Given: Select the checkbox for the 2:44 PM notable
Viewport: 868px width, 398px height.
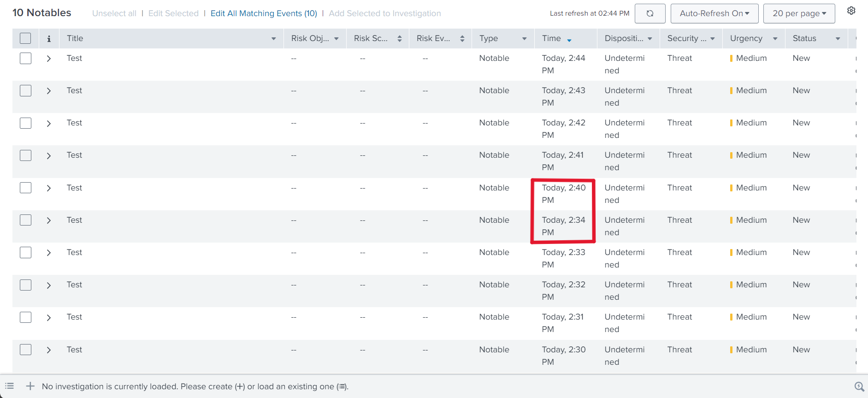Looking at the screenshot, I should pyautogui.click(x=25, y=58).
